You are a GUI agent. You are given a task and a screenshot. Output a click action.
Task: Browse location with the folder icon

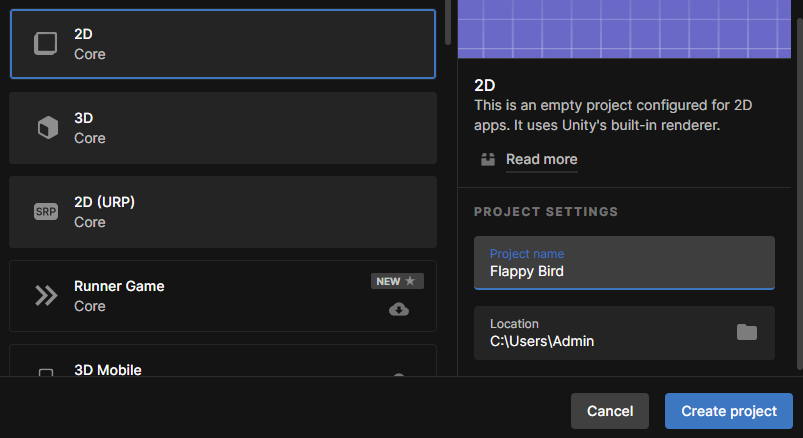coord(747,332)
